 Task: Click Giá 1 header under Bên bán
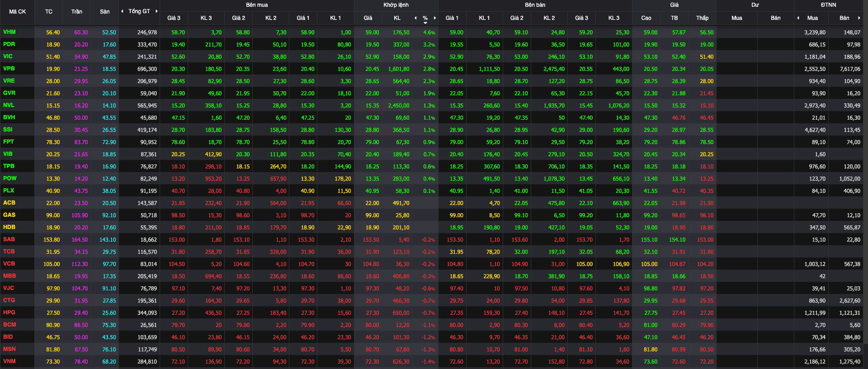click(x=452, y=18)
